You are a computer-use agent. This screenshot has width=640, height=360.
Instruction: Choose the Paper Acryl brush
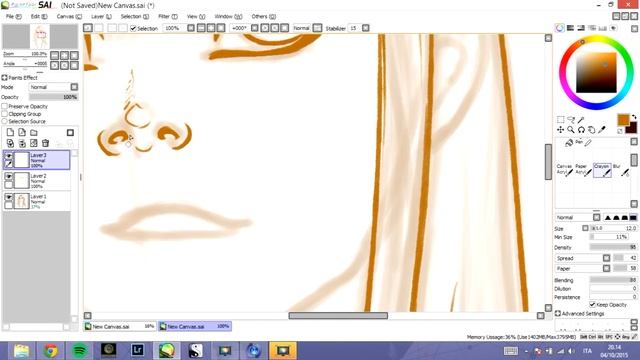pos(583,170)
